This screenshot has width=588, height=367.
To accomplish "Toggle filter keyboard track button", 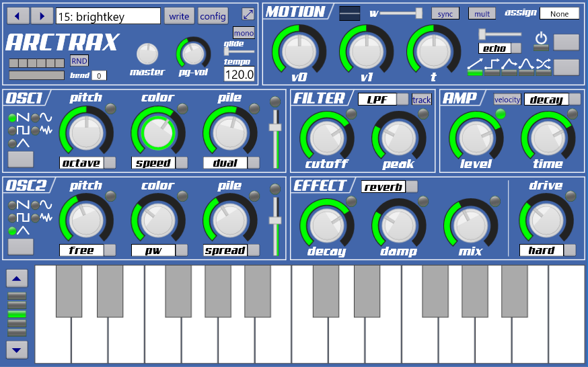I will click(x=422, y=99).
